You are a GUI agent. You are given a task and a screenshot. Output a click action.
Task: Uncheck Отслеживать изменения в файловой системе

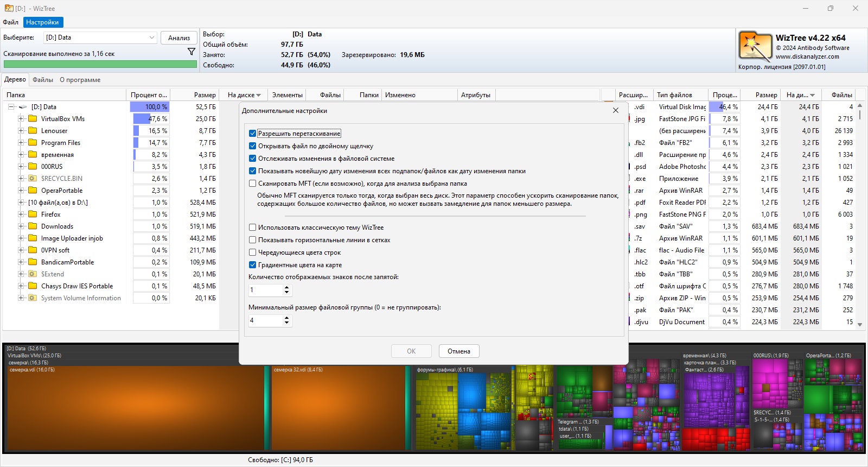252,158
